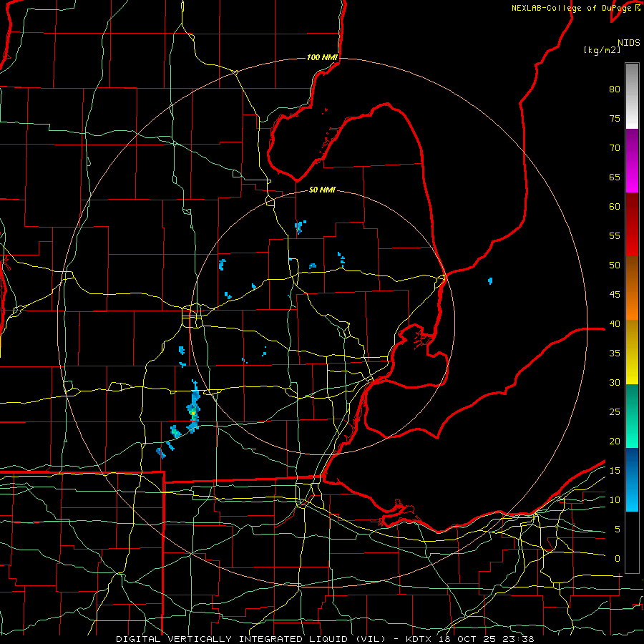The width and height of the screenshot is (644, 644).
Task: Click the 23:38 timestamp in the caption
Action: [x=518, y=639]
